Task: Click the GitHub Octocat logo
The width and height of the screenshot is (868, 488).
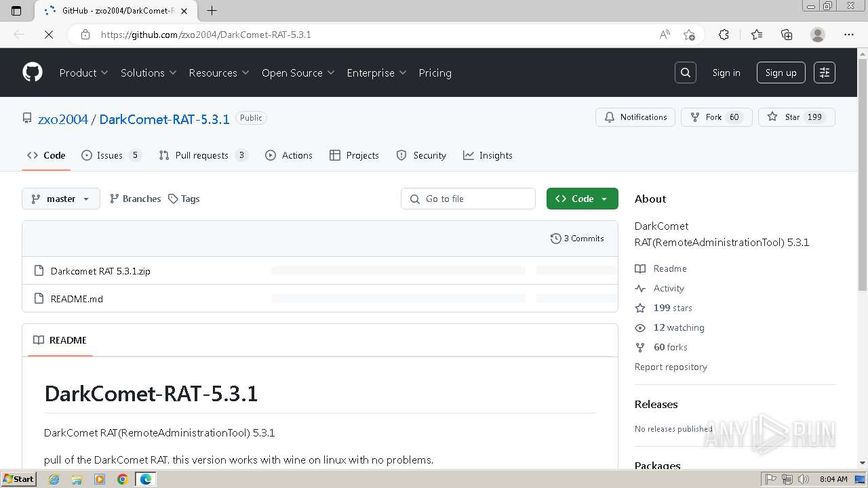Action: pyautogui.click(x=33, y=73)
